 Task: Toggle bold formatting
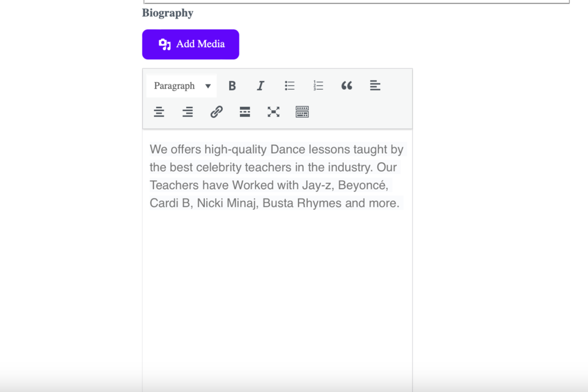232,86
